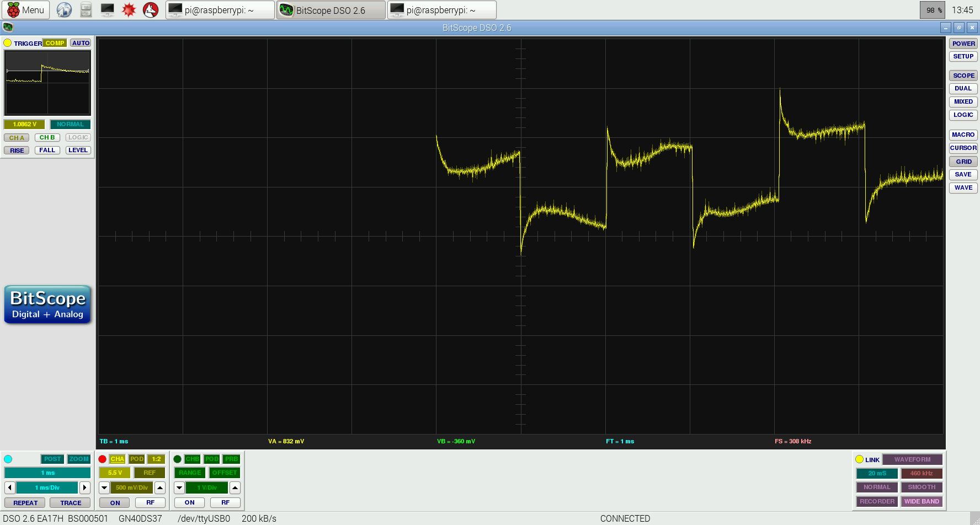Open the web browser from the taskbar

[63, 9]
